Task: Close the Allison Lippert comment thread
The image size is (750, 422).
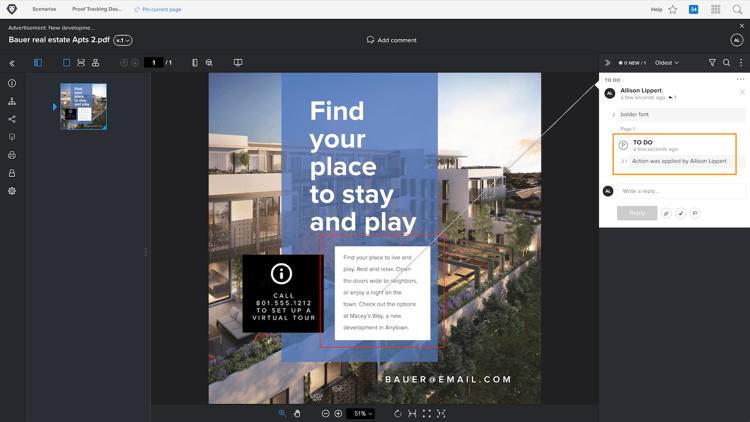Action: click(x=742, y=92)
